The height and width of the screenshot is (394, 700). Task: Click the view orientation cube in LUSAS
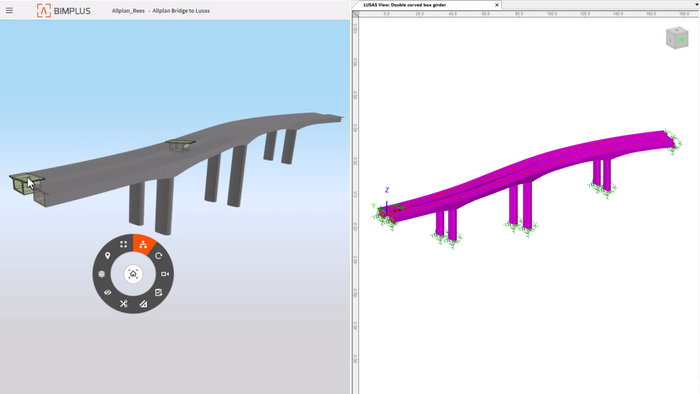coord(677,38)
